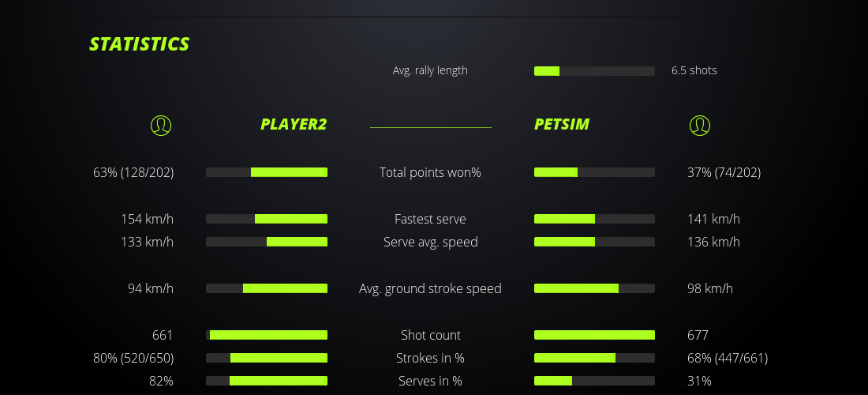Screen dimensions: 868x395
Task: Click PLAYER2's Fastest serve bar
Action: pyautogui.click(x=267, y=219)
